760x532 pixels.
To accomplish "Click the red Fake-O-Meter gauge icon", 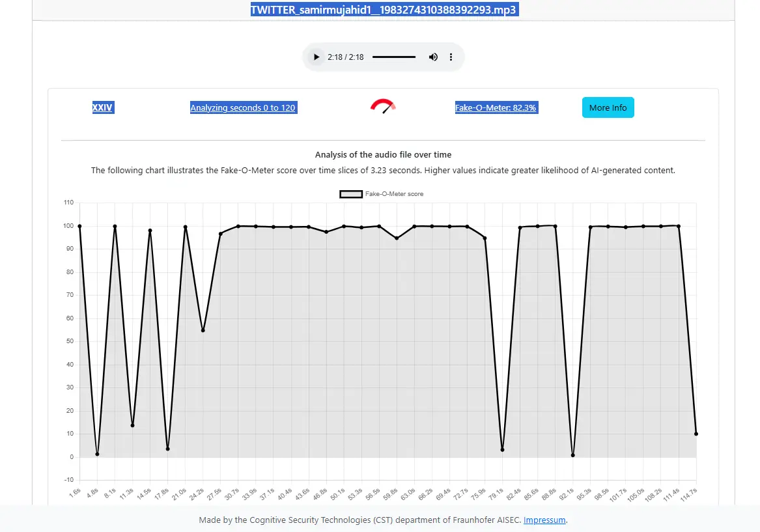I will (383, 106).
